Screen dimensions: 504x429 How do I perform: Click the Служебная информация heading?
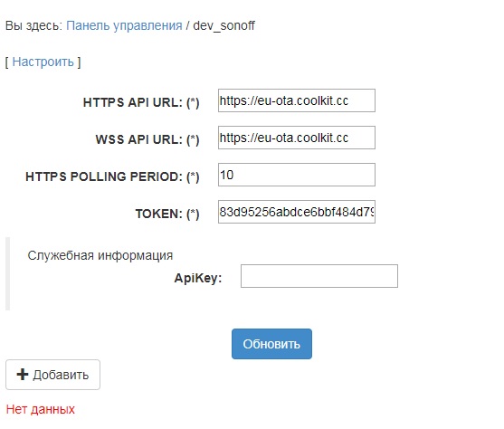pyautogui.click(x=100, y=255)
